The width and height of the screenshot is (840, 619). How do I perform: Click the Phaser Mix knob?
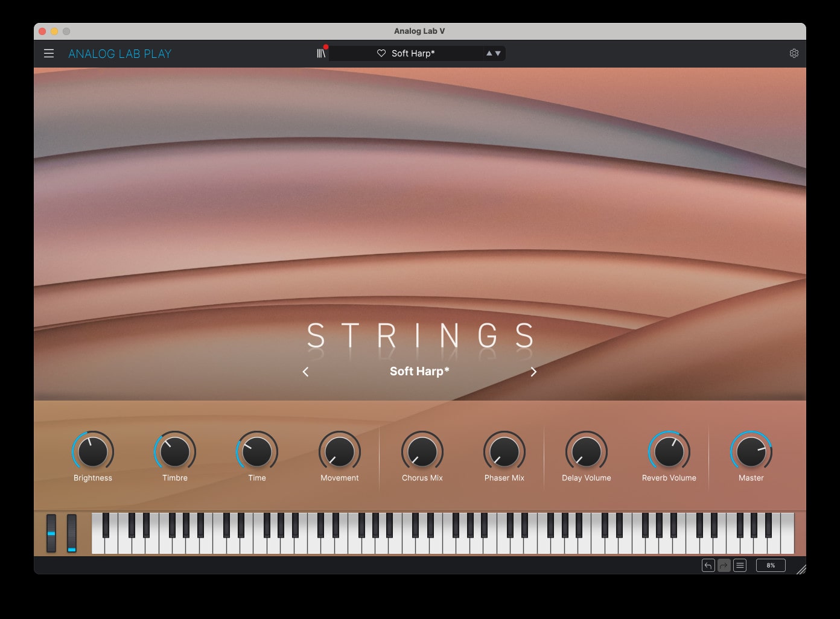tap(504, 451)
